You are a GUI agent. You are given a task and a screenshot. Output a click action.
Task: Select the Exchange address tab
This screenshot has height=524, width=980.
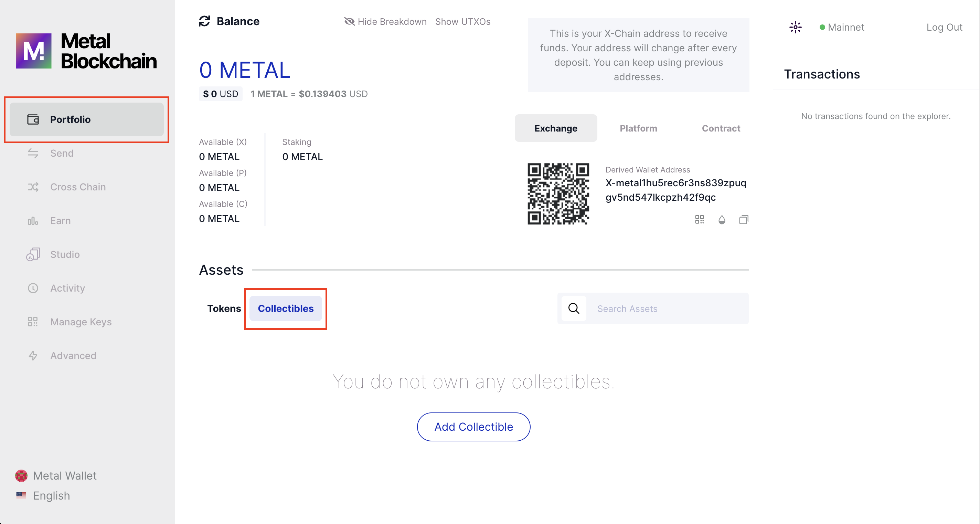[556, 128]
